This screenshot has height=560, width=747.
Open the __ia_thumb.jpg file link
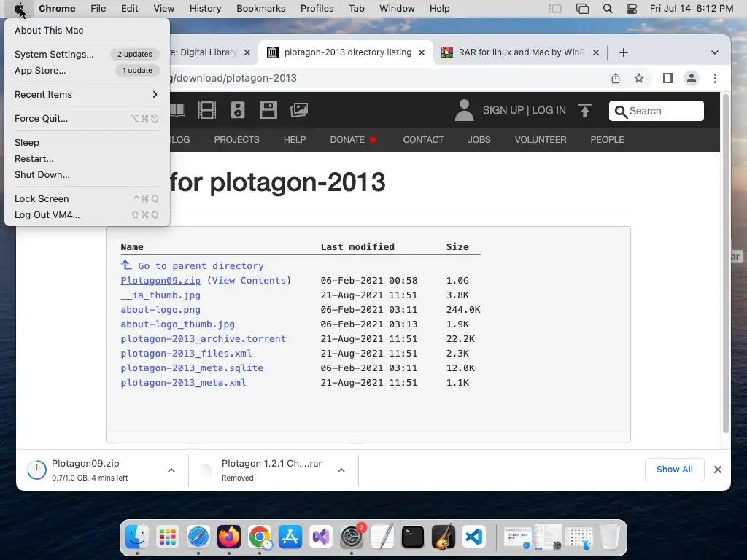pos(160,295)
